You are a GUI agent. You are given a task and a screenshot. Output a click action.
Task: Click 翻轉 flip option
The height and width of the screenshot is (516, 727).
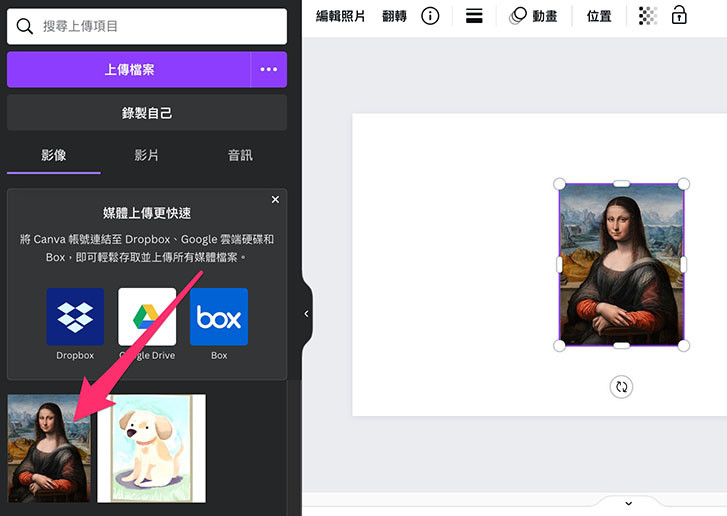click(x=394, y=16)
